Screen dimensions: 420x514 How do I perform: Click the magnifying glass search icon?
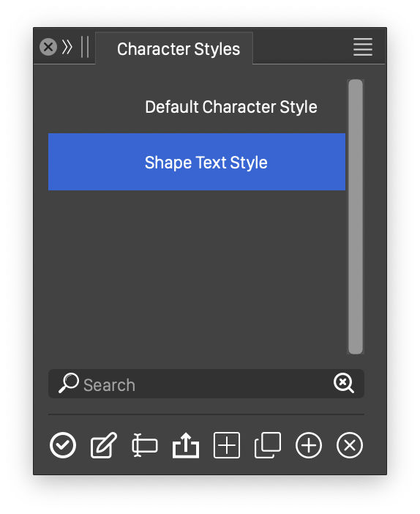click(69, 382)
